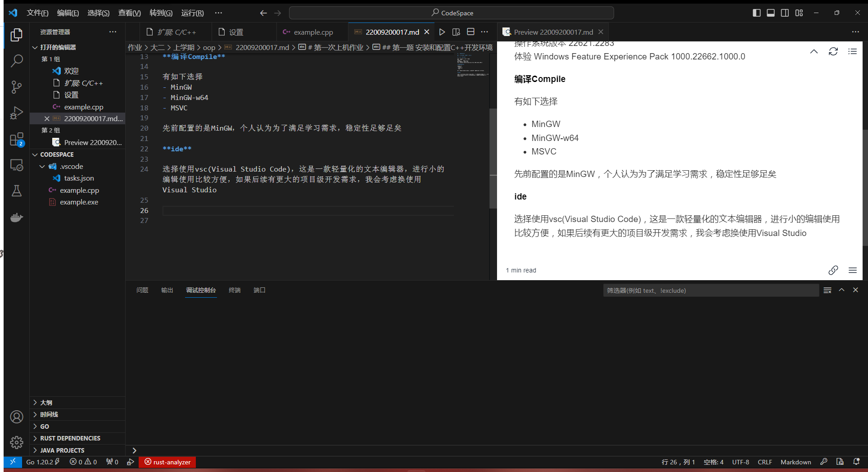Click Go 1.20.2 version in status bar
868x472 pixels.
tap(43, 462)
